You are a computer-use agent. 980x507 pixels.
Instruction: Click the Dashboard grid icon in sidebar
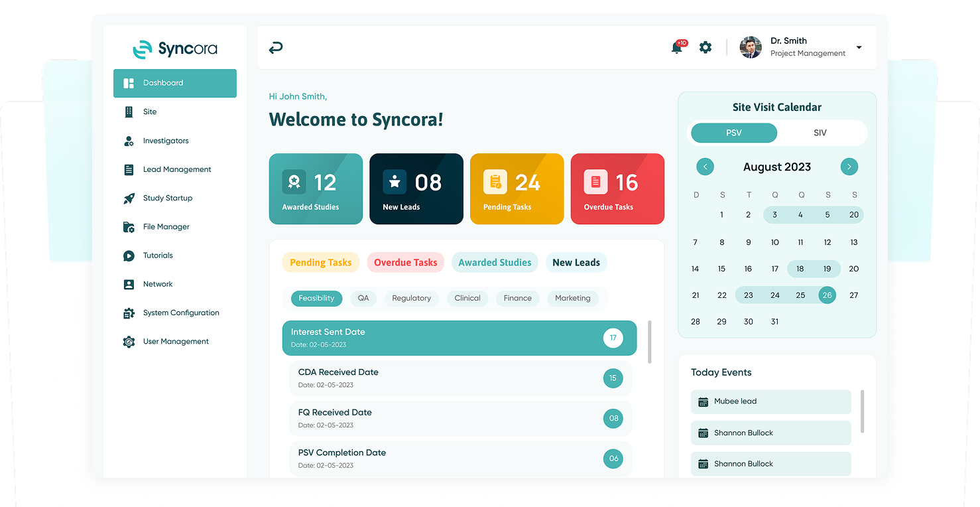[x=129, y=83]
